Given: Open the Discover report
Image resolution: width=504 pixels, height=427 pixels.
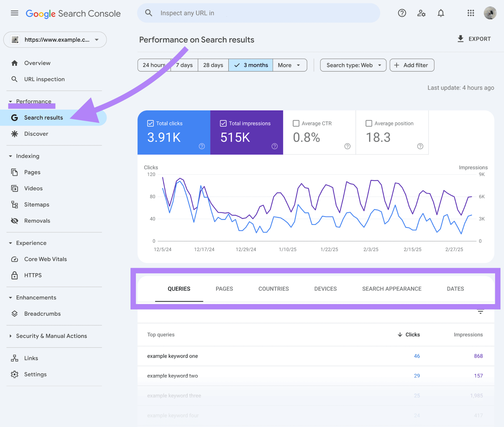Looking at the screenshot, I should pyautogui.click(x=36, y=134).
